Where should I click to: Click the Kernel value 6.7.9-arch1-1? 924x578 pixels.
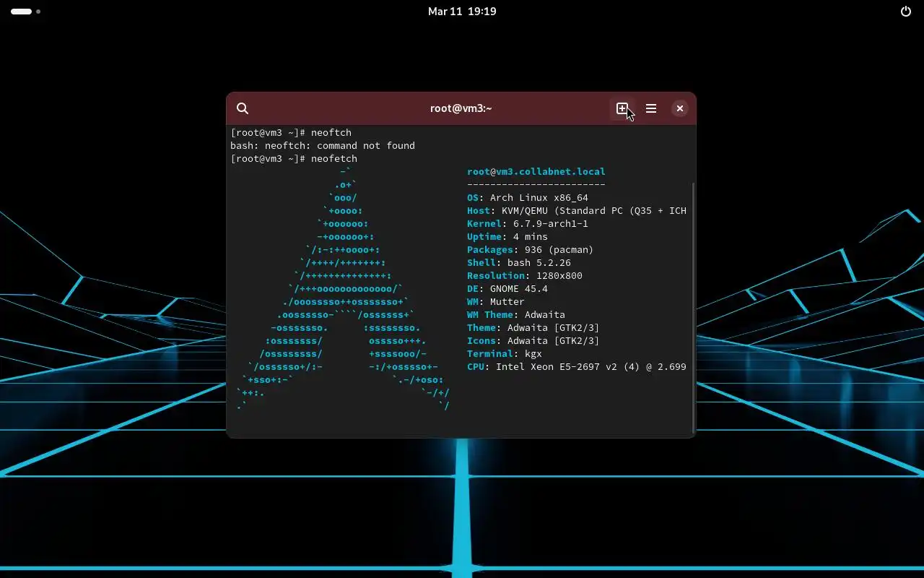(x=551, y=224)
